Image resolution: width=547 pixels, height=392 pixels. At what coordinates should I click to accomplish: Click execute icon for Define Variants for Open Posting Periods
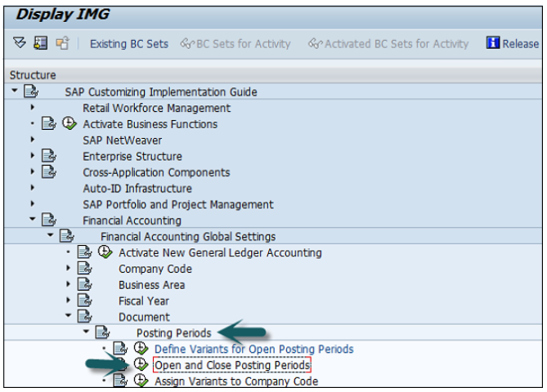[x=141, y=349]
